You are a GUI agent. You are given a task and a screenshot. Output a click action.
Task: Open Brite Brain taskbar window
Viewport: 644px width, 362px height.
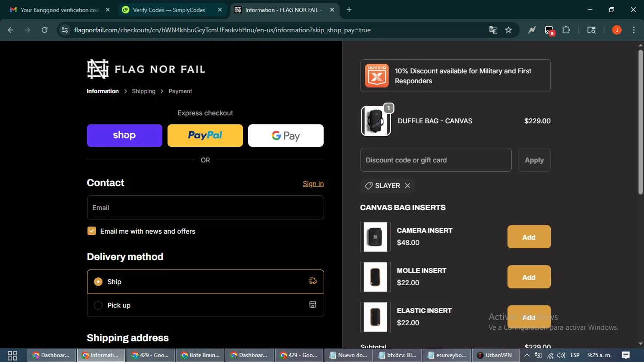(200, 356)
